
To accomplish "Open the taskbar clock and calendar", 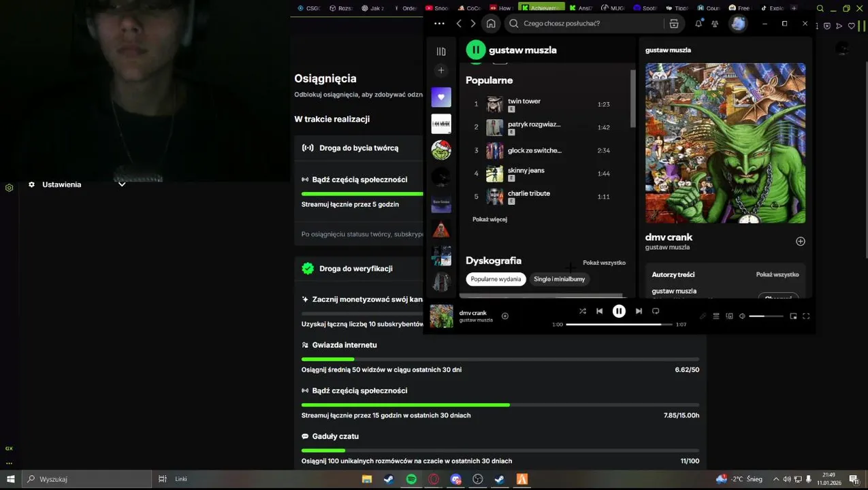I will tap(829, 479).
